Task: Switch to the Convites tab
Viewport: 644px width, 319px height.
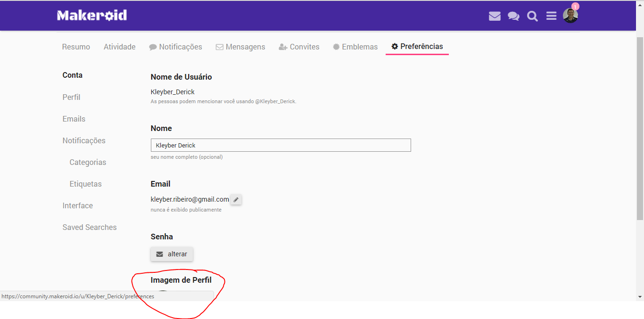Action: click(299, 47)
